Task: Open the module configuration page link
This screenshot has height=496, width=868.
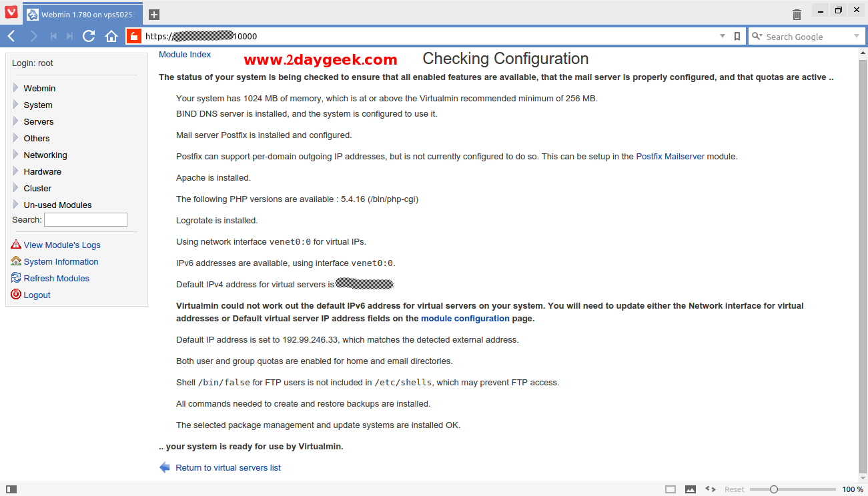Action: (465, 318)
